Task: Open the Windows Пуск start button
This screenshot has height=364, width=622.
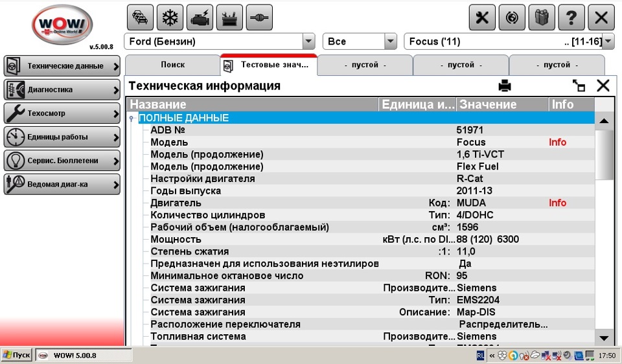Action: click(x=16, y=356)
